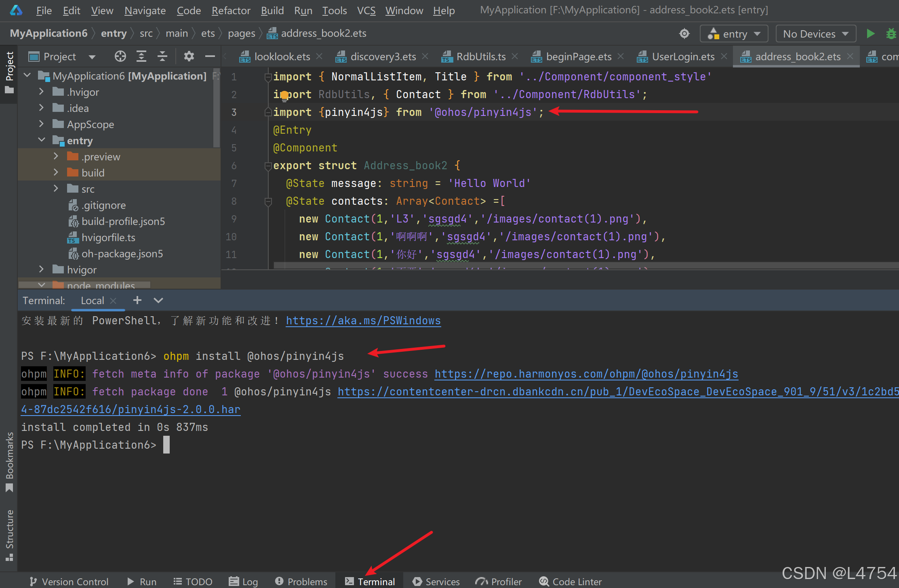The width and height of the screenshot is (899, 588).
Task: Expand the .preview folder
Action: click(56, 156)
